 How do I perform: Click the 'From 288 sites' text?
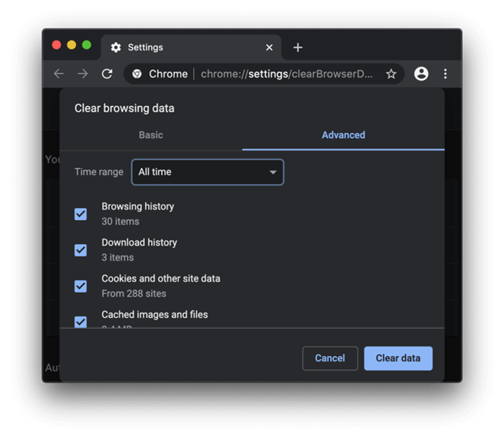[133, 293]
